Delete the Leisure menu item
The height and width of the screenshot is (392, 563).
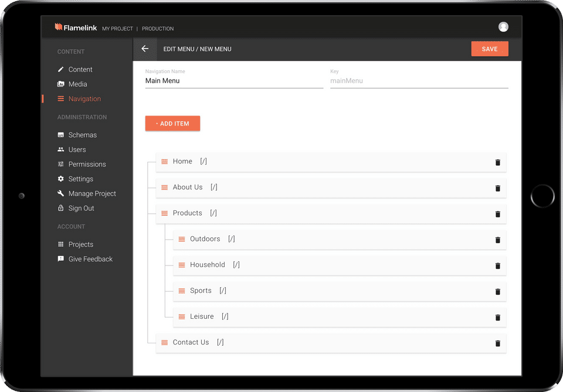pos(498,318)
